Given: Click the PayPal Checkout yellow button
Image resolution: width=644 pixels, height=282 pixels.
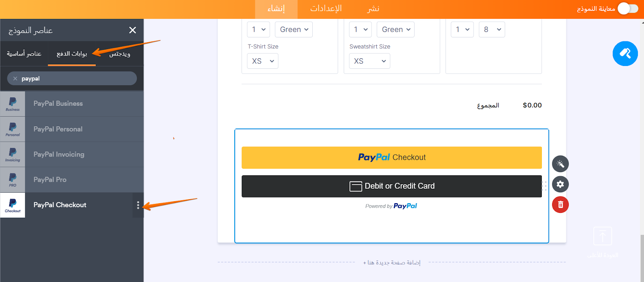Looking at the screenshot, I should [x=392, y=157].
